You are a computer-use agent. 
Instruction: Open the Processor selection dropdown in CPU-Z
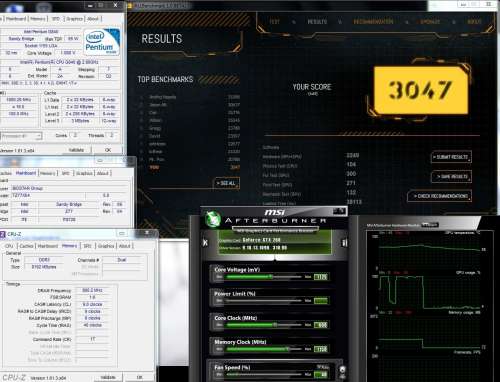pyautogui.click(x=21, y=136)
